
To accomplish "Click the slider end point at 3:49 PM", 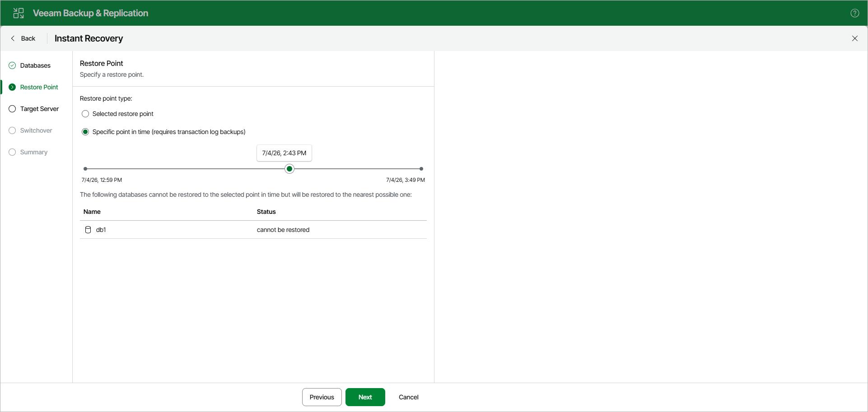I will (x=421, y=169).
